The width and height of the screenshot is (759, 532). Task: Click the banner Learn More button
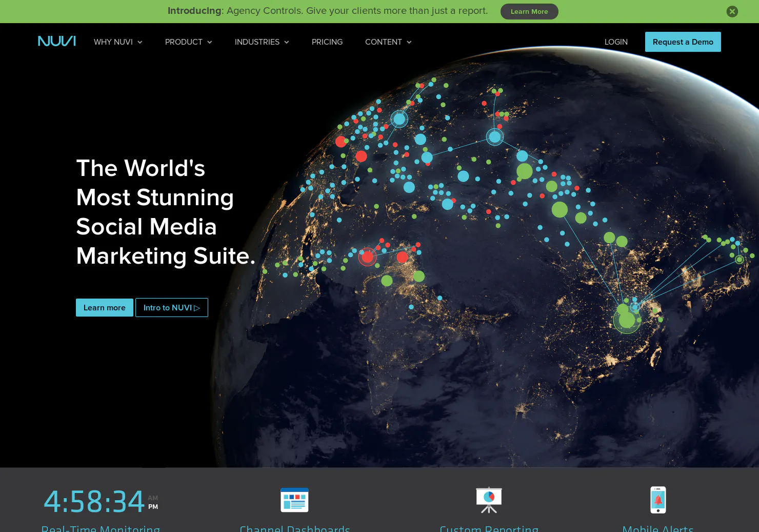(x=529, y=11)
